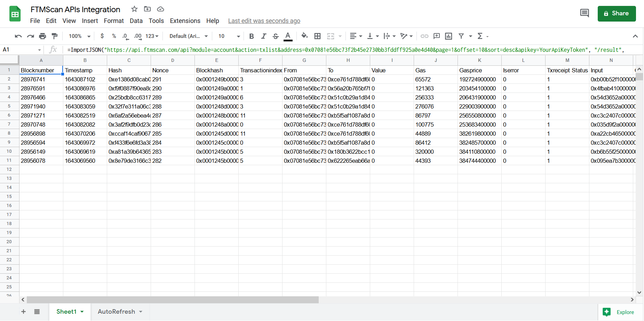Open the Format menu
Image resolution: width=644 pixels, height=321 pixels.
pos(114,21)
